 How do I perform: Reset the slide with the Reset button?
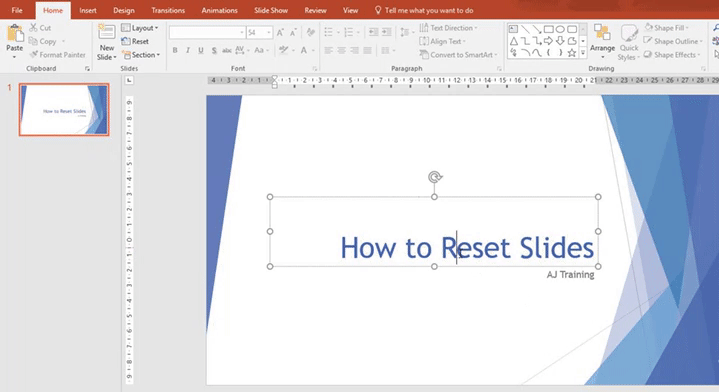pos(135,41)
